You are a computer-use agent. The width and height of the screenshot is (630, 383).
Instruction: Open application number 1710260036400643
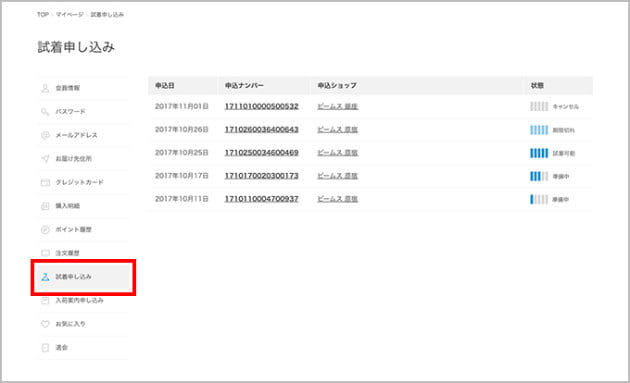click(x=261, y=129)
